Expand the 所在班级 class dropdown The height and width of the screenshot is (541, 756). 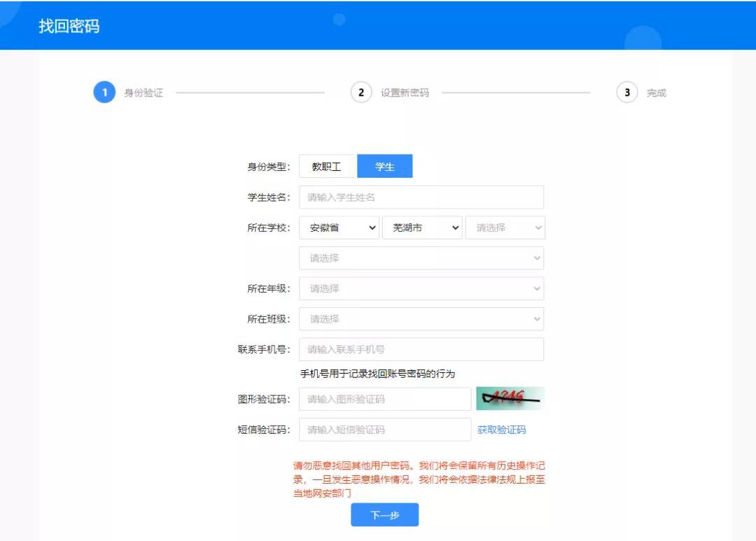(x=421, y=319)
